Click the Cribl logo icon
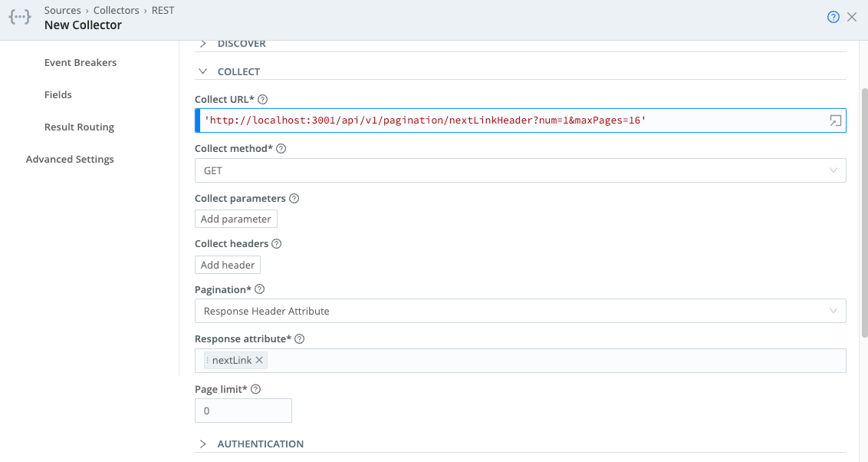Image resolution: width=868 pixels, height=462 pixels. pos(19,16)
